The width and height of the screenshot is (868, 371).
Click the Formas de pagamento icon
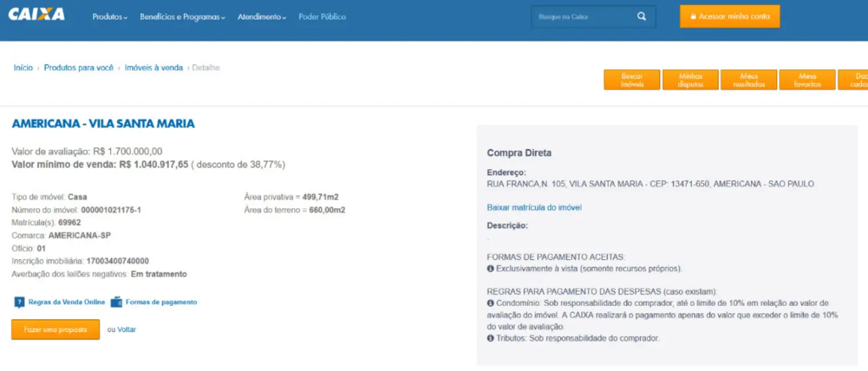tap(116, 302)
